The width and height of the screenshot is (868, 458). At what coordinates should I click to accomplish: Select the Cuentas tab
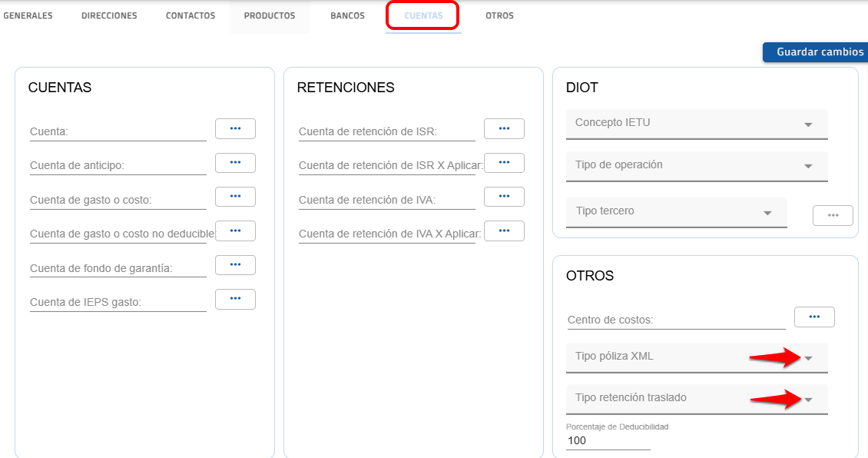pos(423,16)
